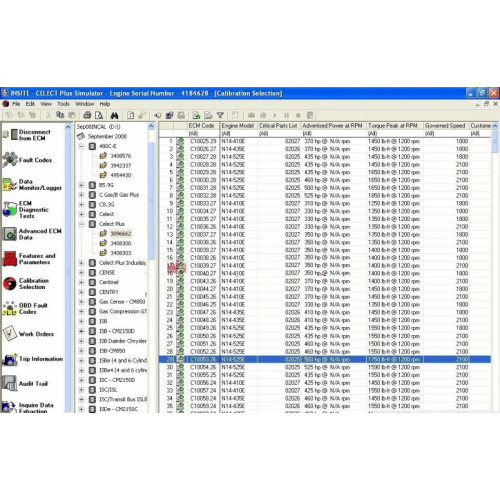
Task: Expand the CENSE tree node
Action: click(82, 273)
